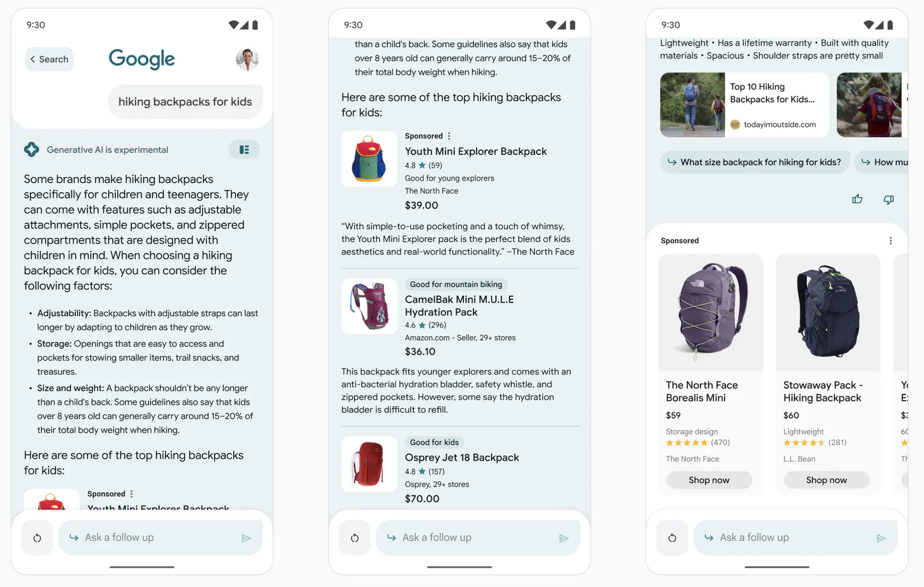Image resolution: width=924 pixels, height=587 pixels.
Task: Click Shop now for Stowaway Pack
Action: [x=826, y=480]
